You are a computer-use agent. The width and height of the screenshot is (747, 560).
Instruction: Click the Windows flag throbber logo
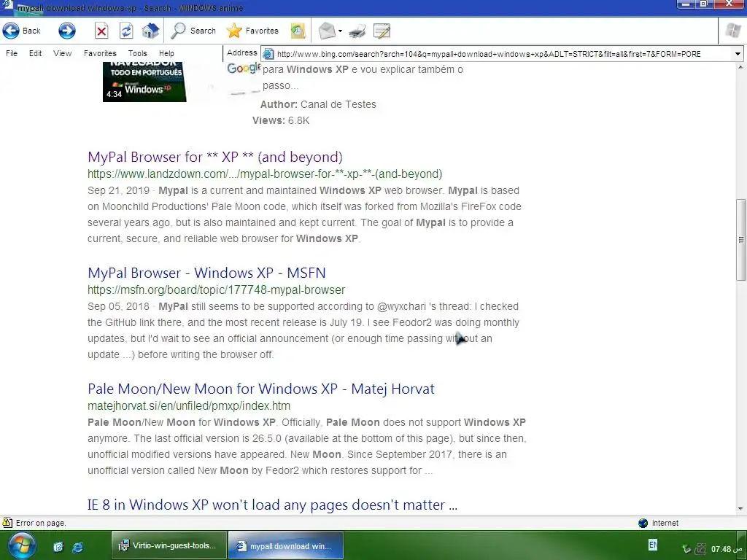[x=732, y=31]
